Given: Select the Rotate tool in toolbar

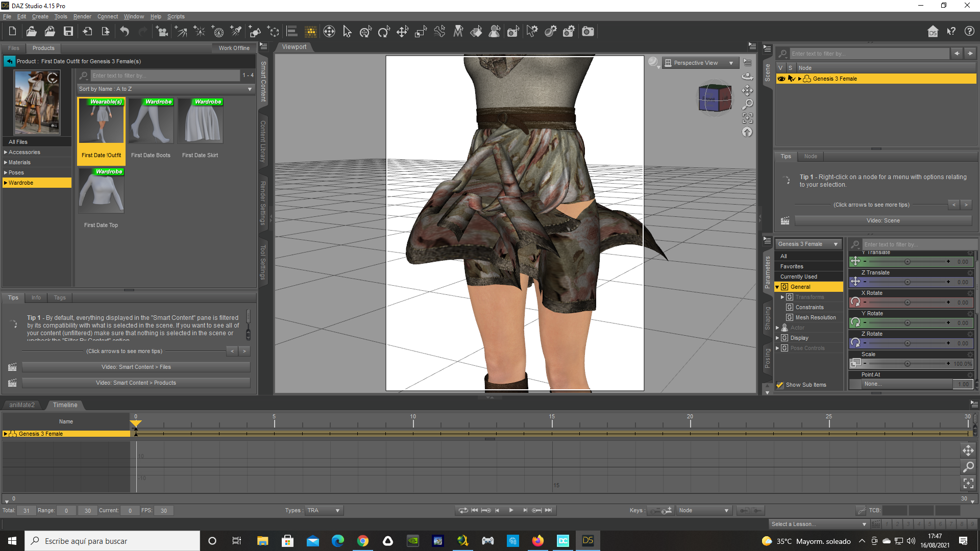Looking at the screenshot, I should [384, 32].
